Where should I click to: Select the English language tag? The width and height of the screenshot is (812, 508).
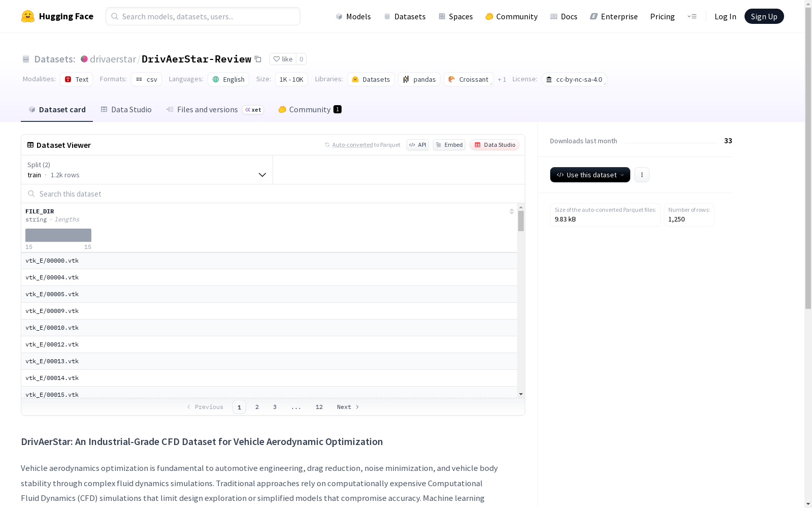pos(228,79)
